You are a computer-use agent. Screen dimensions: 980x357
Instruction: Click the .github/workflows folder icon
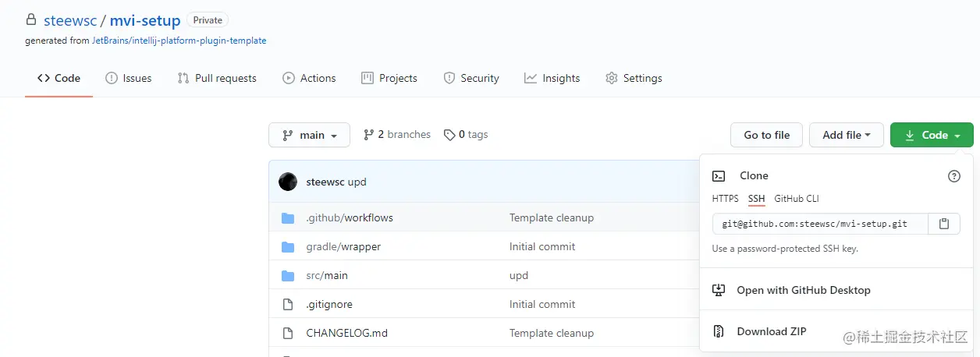288,218
